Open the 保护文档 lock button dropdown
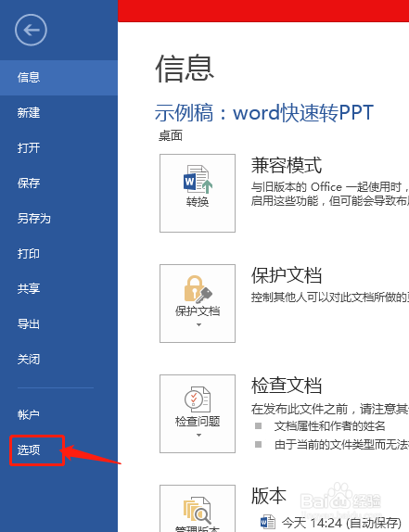409x532 pixels. (198, 303)
